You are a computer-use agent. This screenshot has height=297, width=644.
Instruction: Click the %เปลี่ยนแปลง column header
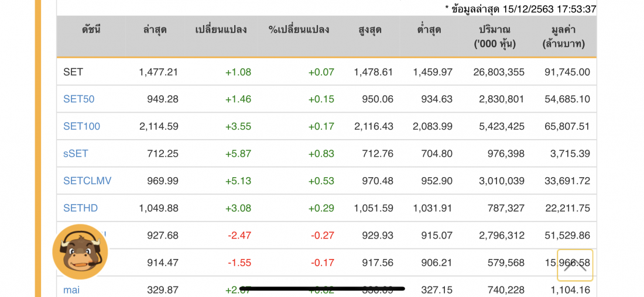point(299,30)
